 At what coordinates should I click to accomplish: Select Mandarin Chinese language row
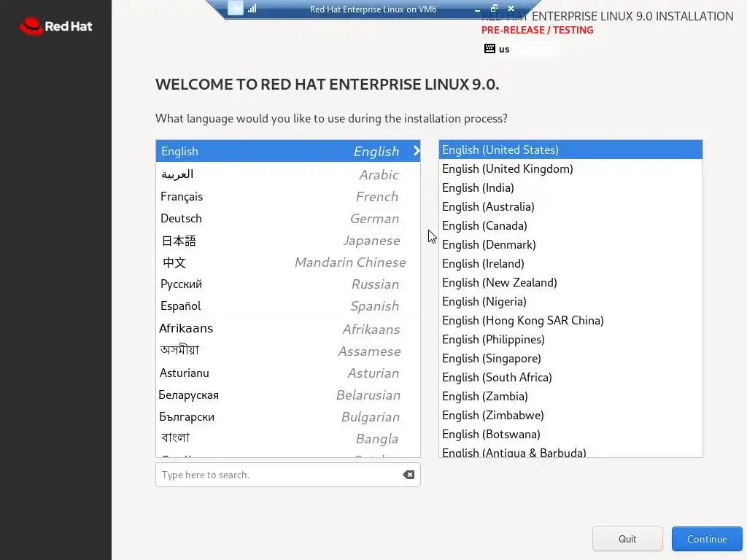(x=287, y=262)
